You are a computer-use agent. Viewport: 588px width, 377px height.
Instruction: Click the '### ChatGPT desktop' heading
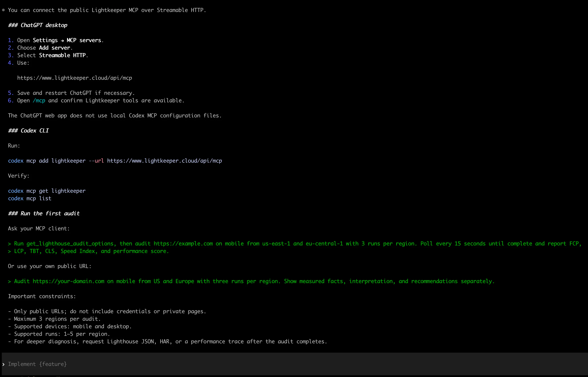coord(38,25)
